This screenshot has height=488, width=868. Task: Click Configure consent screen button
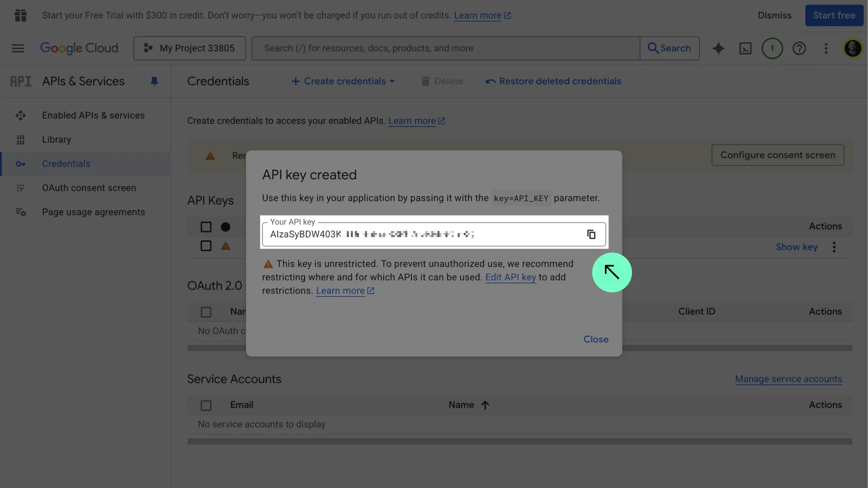(x=778, y=155)
